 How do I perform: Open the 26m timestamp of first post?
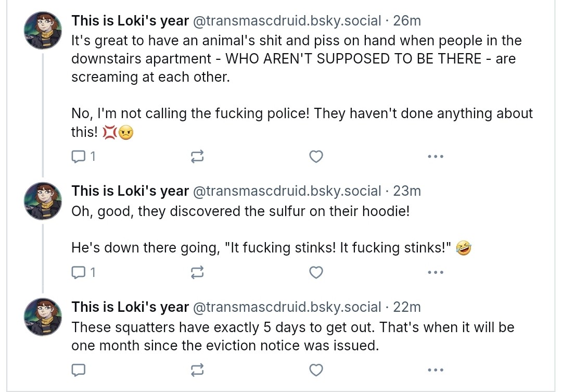click(x=407, y=21)
